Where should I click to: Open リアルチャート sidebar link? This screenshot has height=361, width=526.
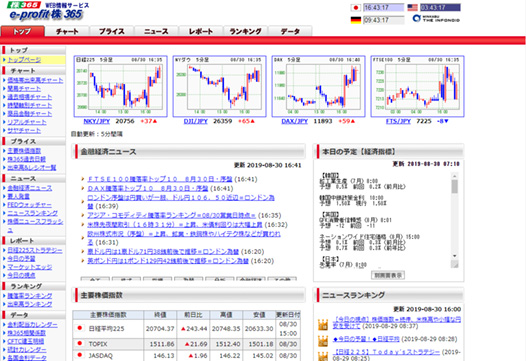(x=27, y=122)
